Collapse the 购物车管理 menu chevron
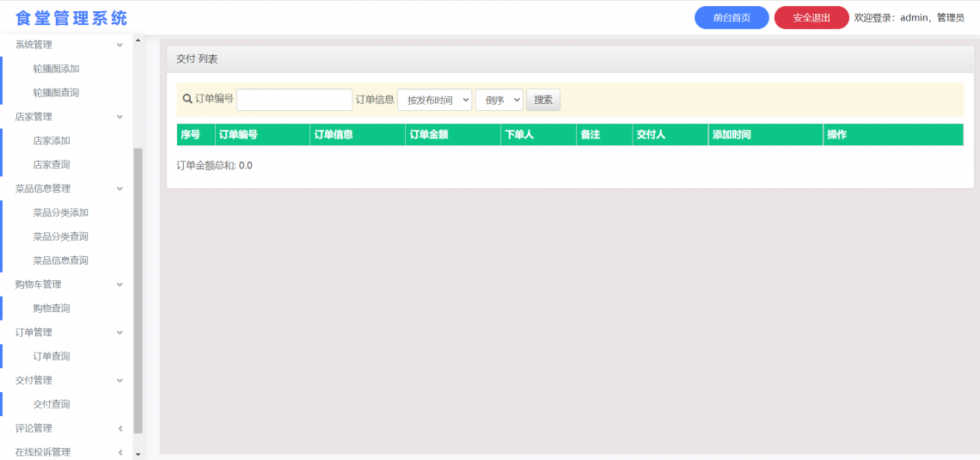The height and width of the screenshot is (460, 980). [120, 285]
